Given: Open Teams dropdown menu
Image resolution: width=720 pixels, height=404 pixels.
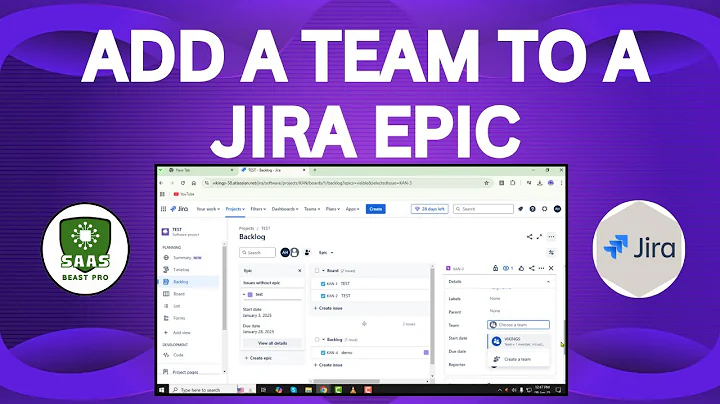Looking at the screenshot, I should (x=312, y=209).
